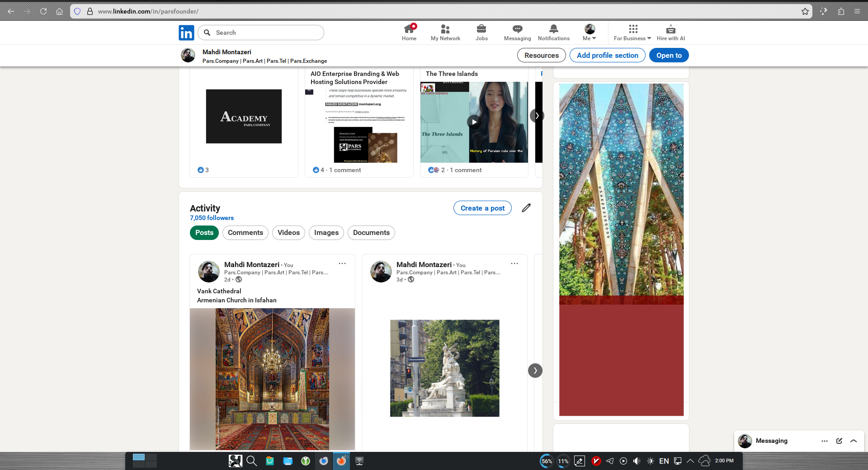Screen dimensions: 868x470
Task: Open the 7,050 followers link
Action: click(x=212, y=218)
